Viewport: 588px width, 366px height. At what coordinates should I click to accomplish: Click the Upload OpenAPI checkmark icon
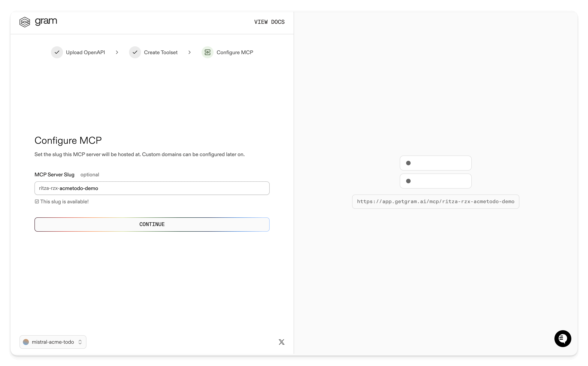point(57,52)
